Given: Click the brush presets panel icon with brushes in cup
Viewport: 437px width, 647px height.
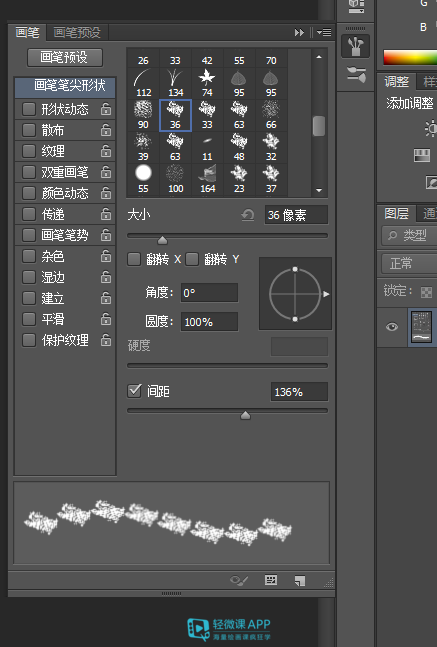Looking at the screenshot, I should coord(355,46).
